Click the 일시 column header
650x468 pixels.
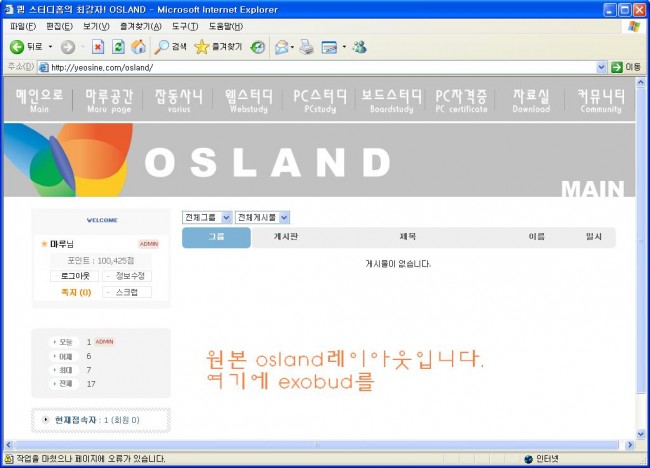(594, 237)
